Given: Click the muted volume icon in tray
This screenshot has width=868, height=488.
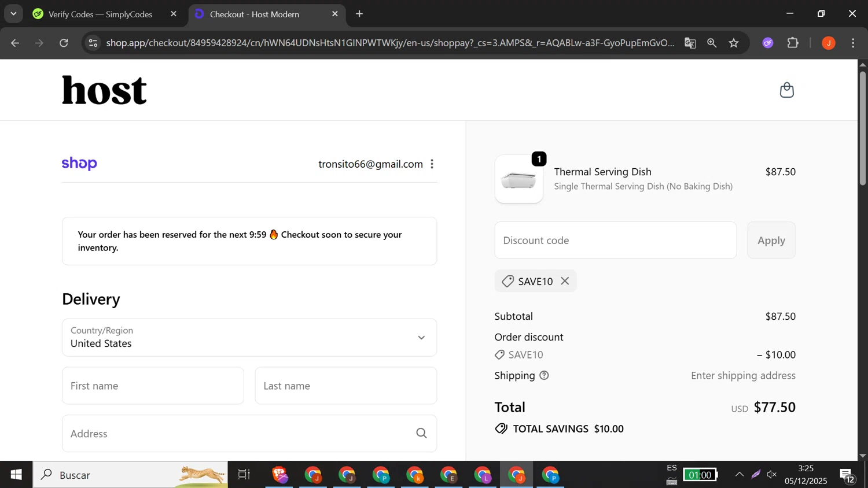Looking at the screenshot, I should [772, 475].
